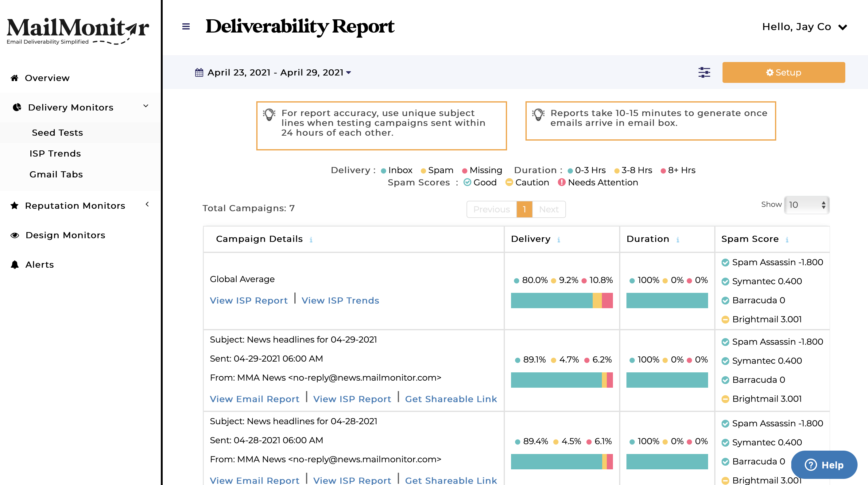Select ISP Trends from the sidebar

(x=55, y=153)
